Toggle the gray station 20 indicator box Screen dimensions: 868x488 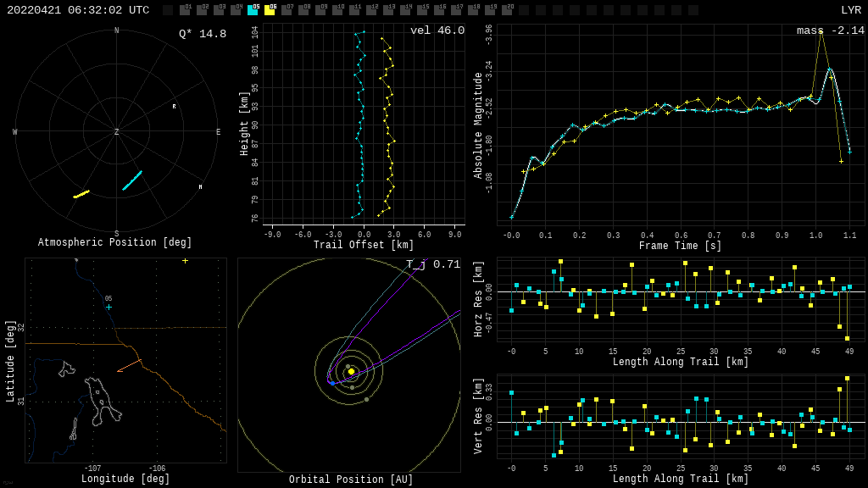tap(507, 10)
